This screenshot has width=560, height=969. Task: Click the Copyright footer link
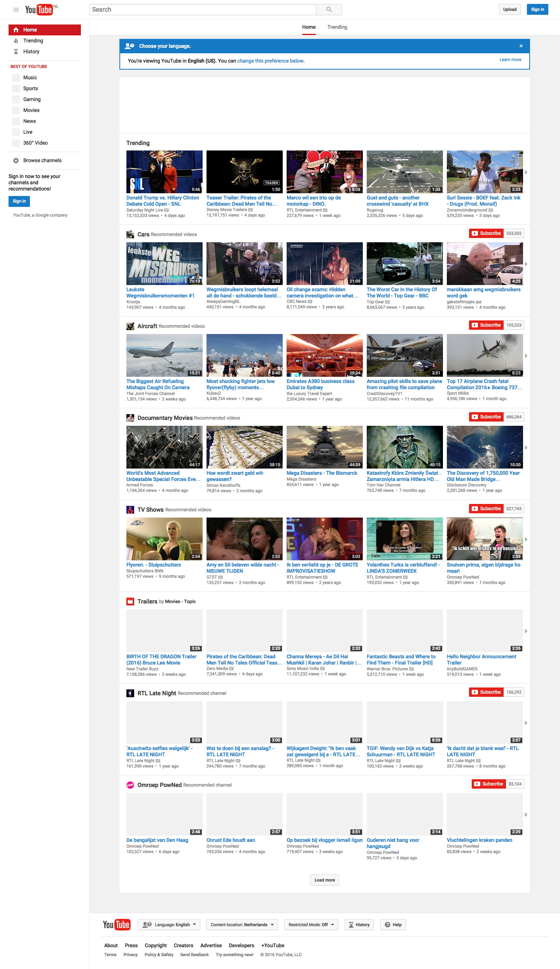(156, 946)
